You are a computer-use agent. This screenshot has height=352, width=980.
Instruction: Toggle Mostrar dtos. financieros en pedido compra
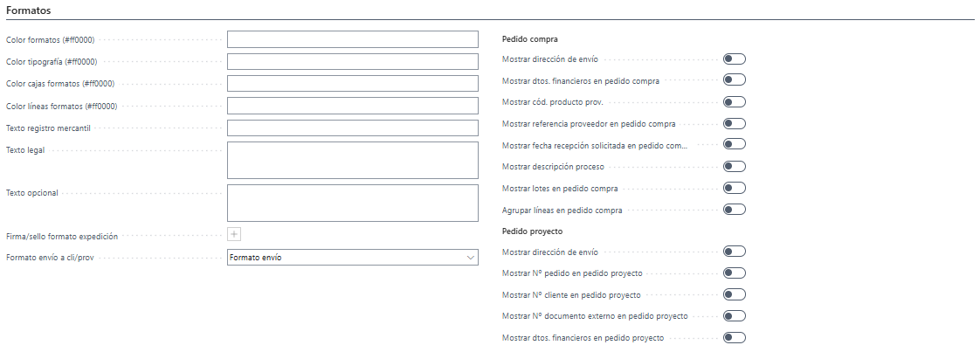tap(735, 80)
